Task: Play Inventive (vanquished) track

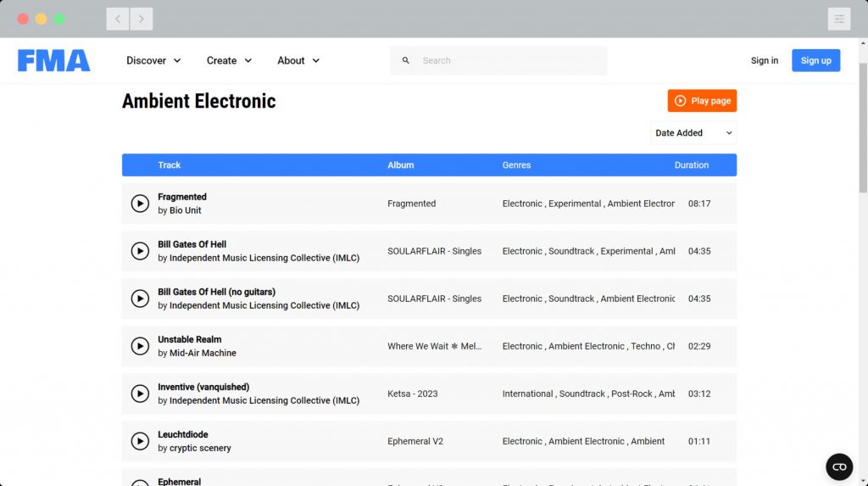Action: pyautogui.click(x=140, y=394)
